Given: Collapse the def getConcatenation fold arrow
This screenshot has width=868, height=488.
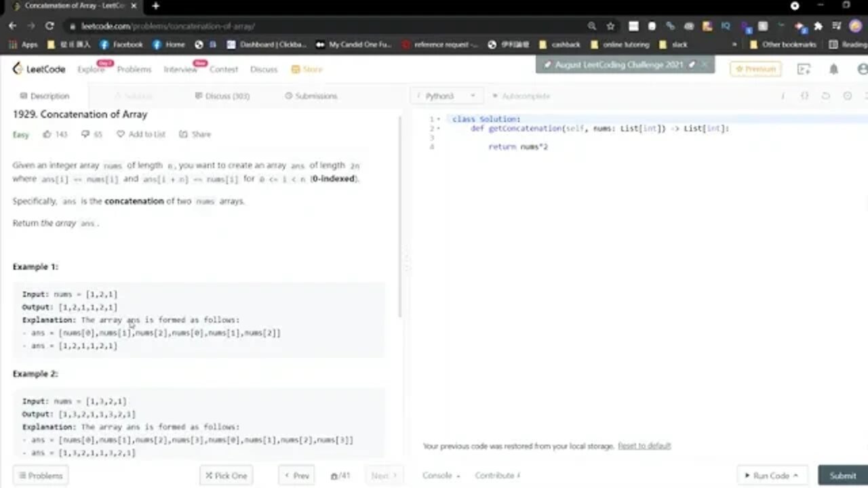Looking at the screenshot, I should [x=439, y=128].
